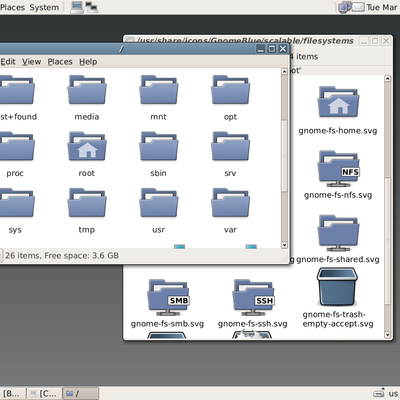The image size is (400, 400).
Task: Click the 'items' count text in filesystems window
Action: [307, 57]
